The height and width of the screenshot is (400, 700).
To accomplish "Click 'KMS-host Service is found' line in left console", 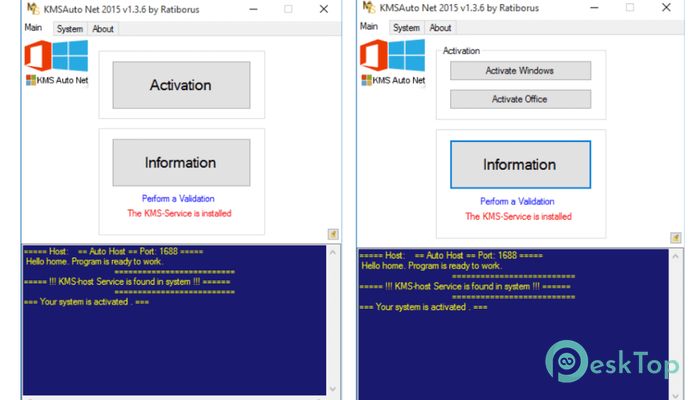I will [127, 282].
